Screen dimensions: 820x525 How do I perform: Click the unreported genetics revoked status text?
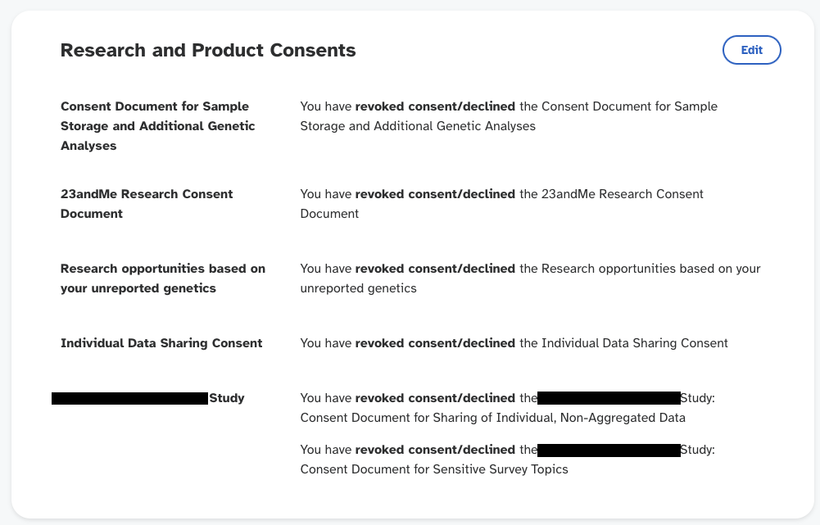pyautogui.click(x=530, y=278)
